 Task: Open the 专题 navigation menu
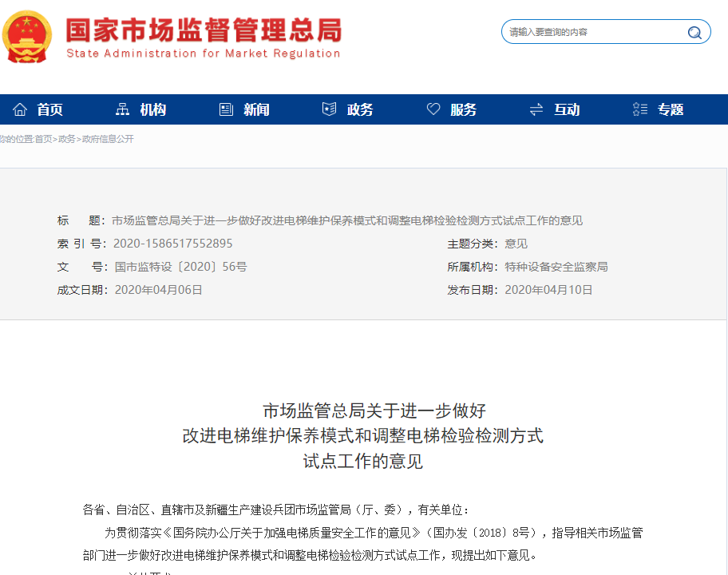[x=672, y=109]
